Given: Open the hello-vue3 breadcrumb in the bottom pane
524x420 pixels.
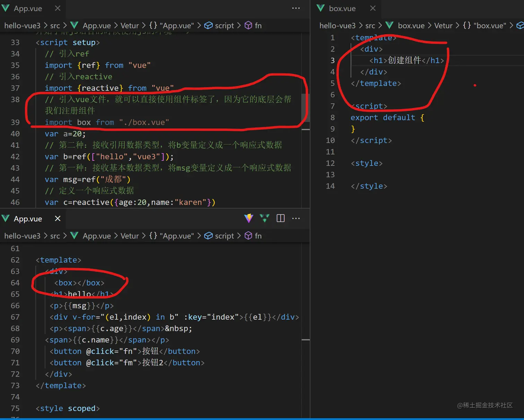Looking at the screenshot, I should tap(22, 236).
